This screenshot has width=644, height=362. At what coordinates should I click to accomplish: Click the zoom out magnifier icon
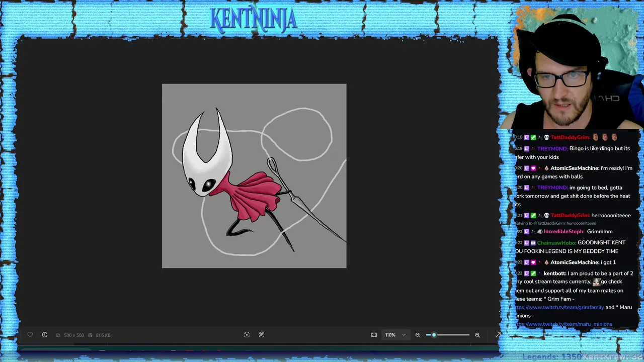pyautogui.click(x=418, y=335)
